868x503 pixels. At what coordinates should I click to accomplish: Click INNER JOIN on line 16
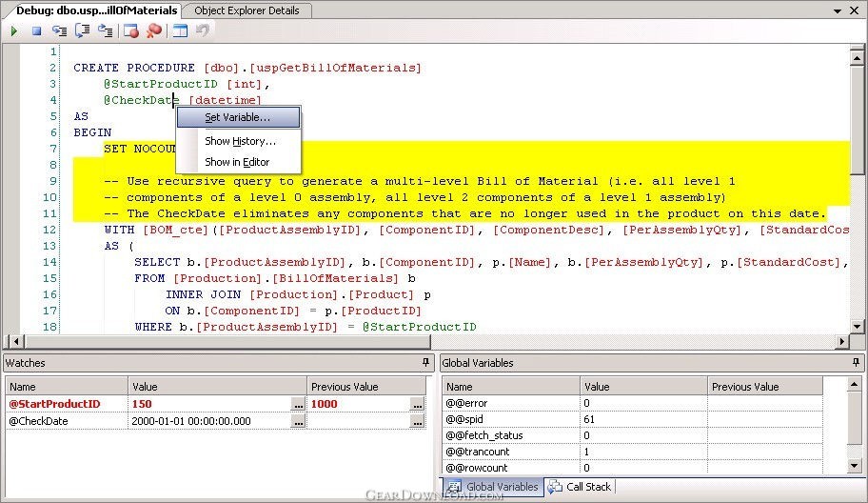[203, 294]
